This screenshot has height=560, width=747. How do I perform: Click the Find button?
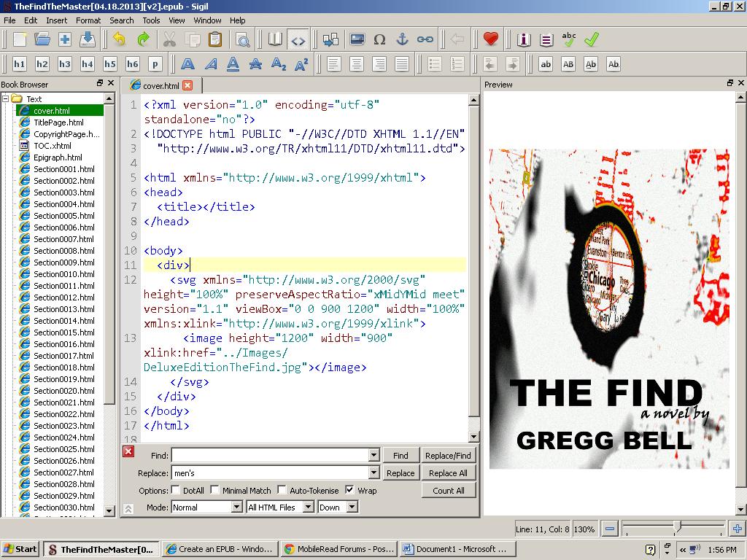click(x=400, y=455)
